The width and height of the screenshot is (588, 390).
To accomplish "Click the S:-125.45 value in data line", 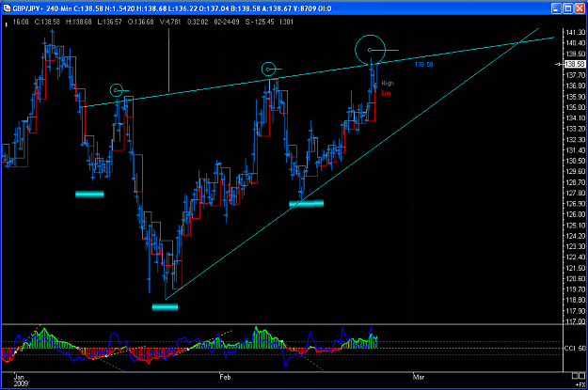I will [x=260, y=22].
